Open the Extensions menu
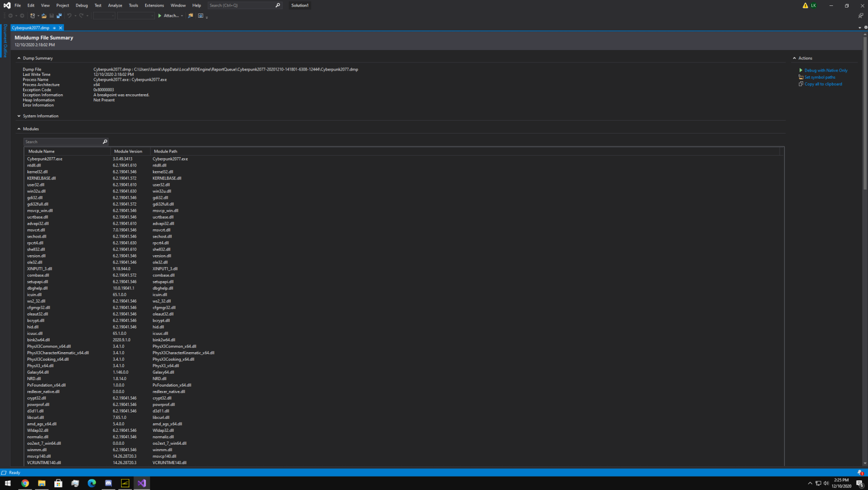 coord(154,5)
